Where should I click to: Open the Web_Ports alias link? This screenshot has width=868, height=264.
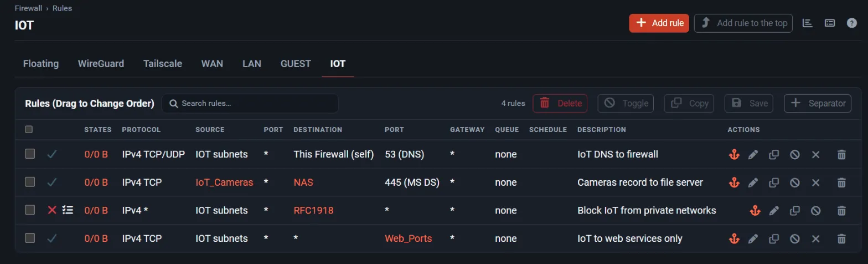click(408, 238)
